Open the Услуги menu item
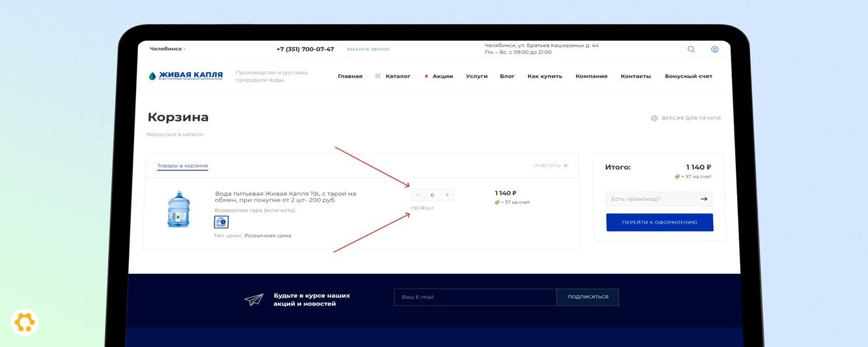Viewport: 868px width, 347px height. (x=477, y=76)
